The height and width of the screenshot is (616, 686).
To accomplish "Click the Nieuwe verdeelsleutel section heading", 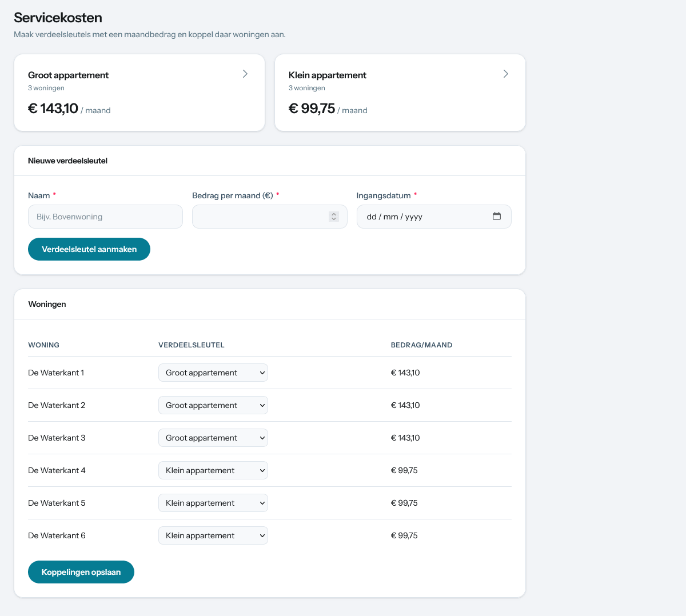I will coord(67,161).
